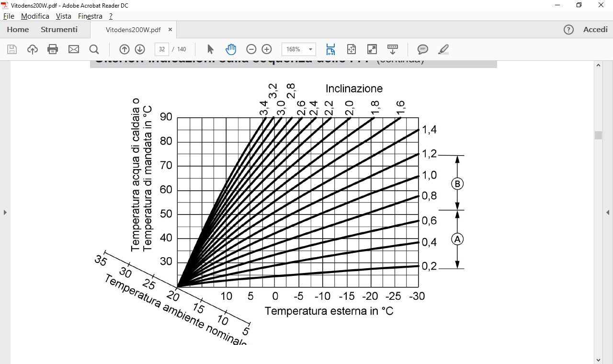The height and width of the screenshot is (364, 613).
Task: Click the Accedi sign-in link
Action: coord(595,30)
